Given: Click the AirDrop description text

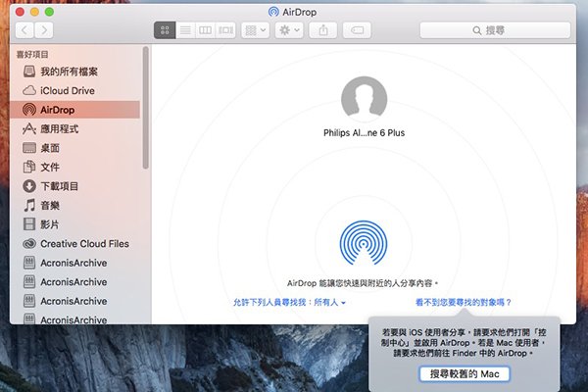Looking at the screenshot, I should [363, 283].
